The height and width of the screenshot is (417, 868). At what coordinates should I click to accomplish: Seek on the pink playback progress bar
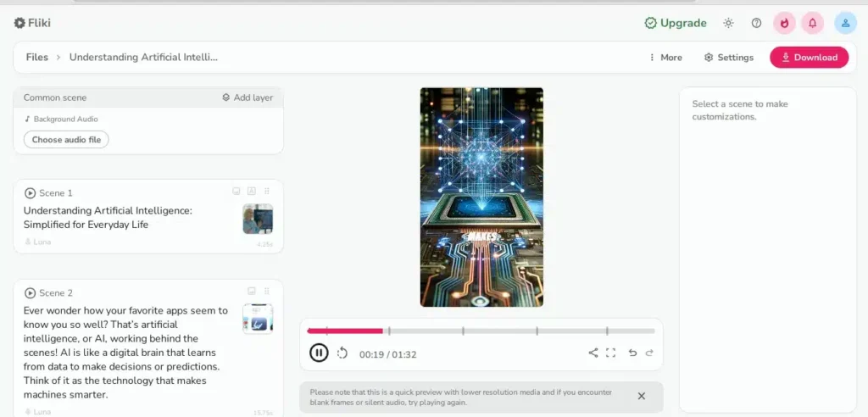click(345, 331)
